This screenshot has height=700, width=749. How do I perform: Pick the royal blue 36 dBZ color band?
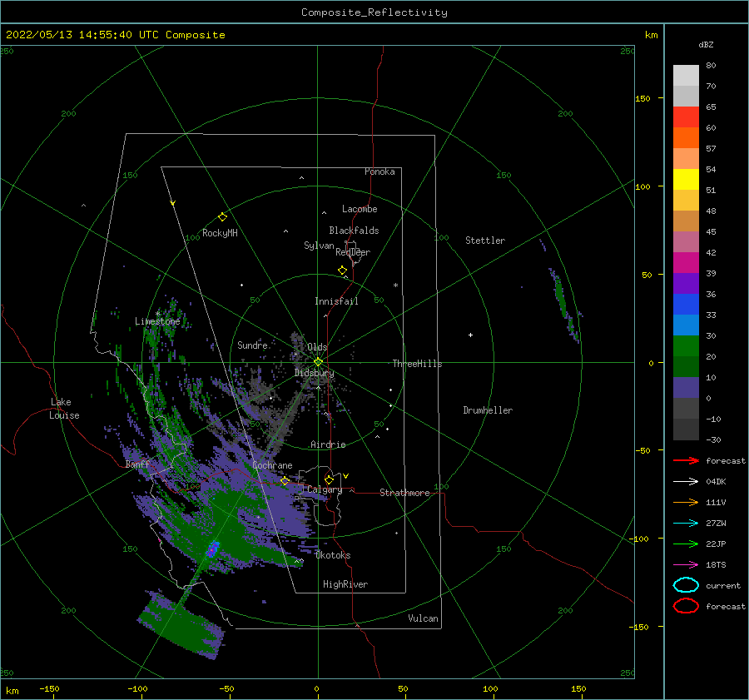686,305
